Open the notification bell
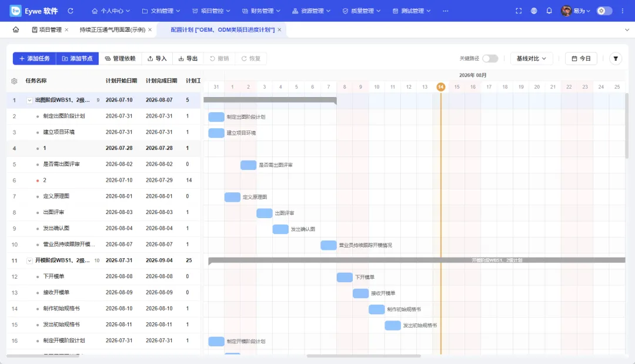This screenshot has height=364, width=635. (549, 11)
